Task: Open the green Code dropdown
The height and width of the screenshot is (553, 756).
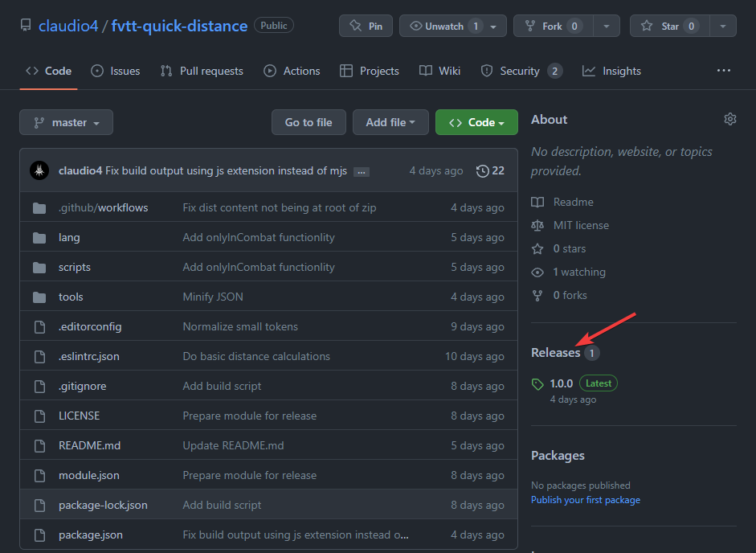Action: coord(476,122)
